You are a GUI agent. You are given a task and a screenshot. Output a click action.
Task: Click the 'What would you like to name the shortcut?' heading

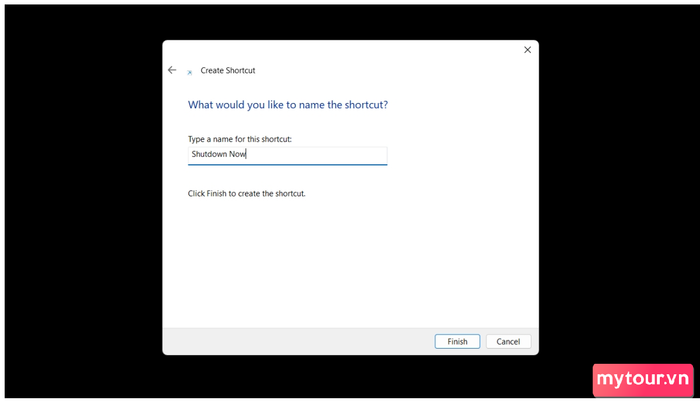288,105
